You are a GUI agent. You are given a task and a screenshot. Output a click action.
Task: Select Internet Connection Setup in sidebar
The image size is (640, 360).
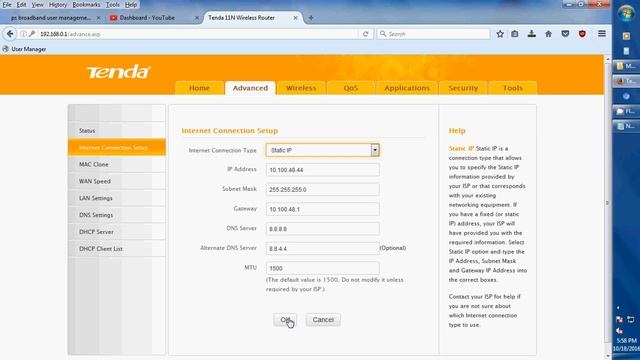(117, 147)
